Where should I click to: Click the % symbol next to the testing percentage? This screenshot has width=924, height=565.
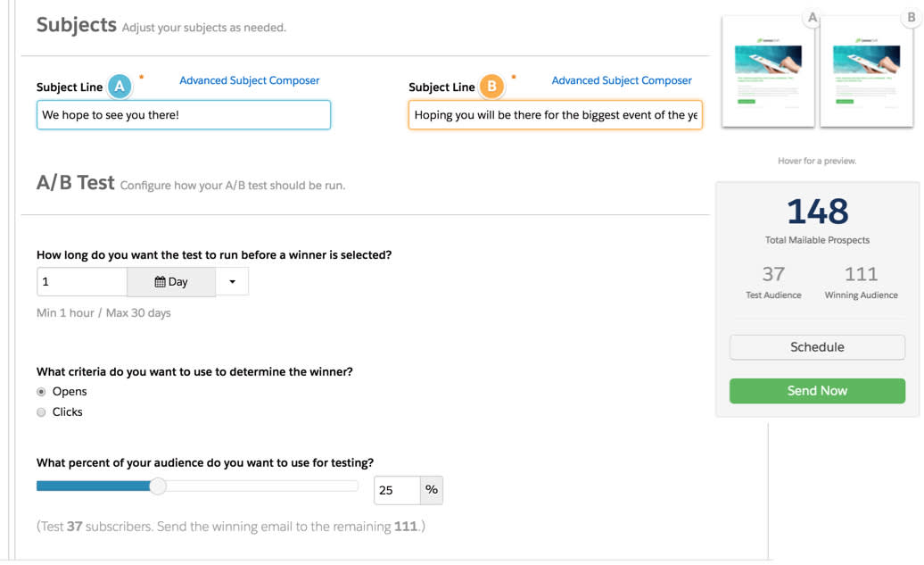pyautogui.click(x=432, y=489)
